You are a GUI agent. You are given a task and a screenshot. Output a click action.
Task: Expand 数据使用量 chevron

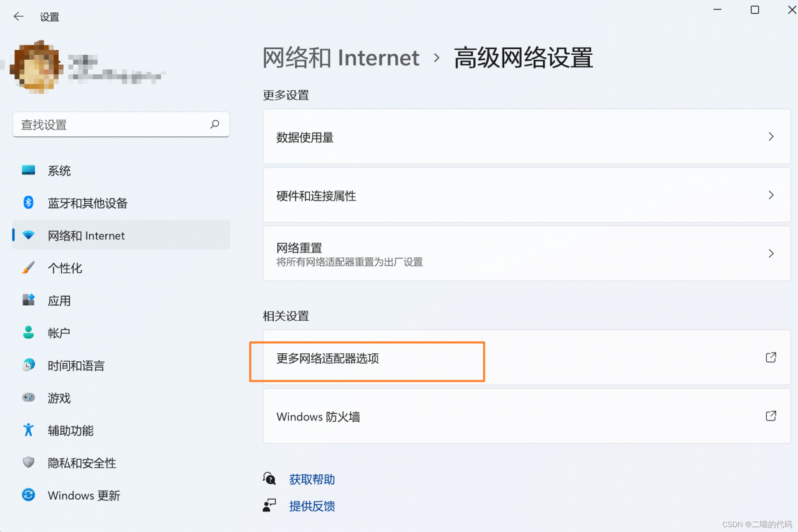click(771, 136)
